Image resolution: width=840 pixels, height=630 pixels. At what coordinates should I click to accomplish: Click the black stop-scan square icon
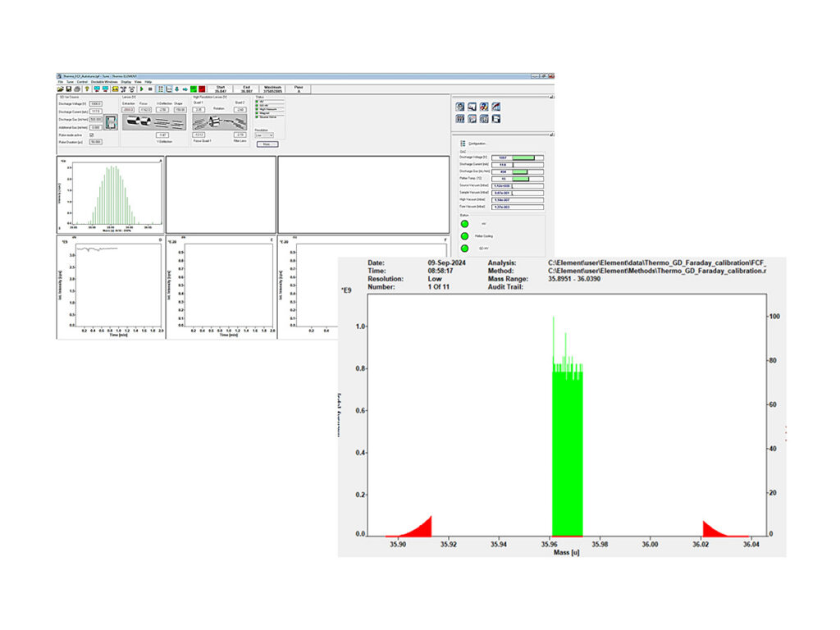[x=150, y=89]
